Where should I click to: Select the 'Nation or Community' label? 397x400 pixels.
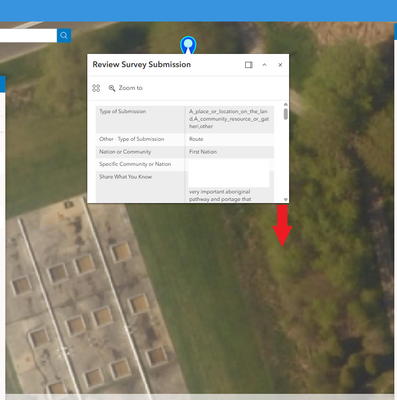coord(125,152)
